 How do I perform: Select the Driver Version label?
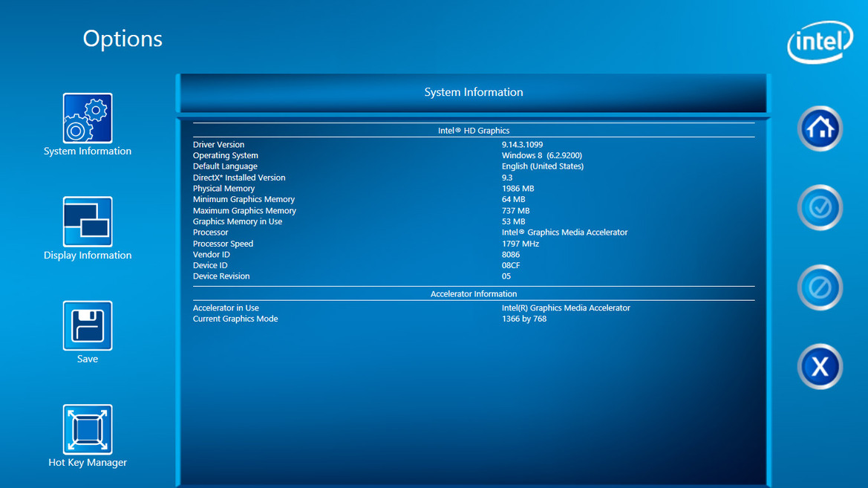218,145
